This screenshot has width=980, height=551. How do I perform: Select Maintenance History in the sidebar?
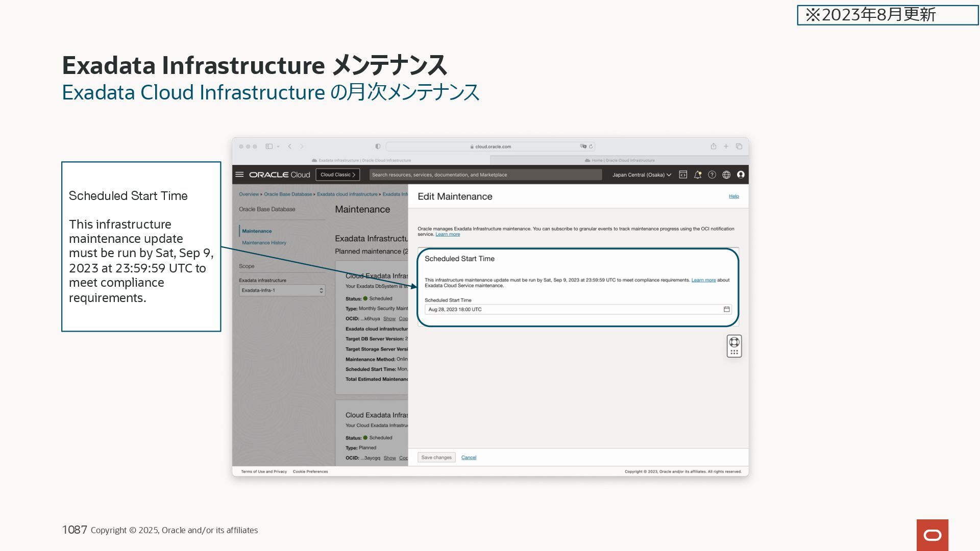[x=264, y=243]
